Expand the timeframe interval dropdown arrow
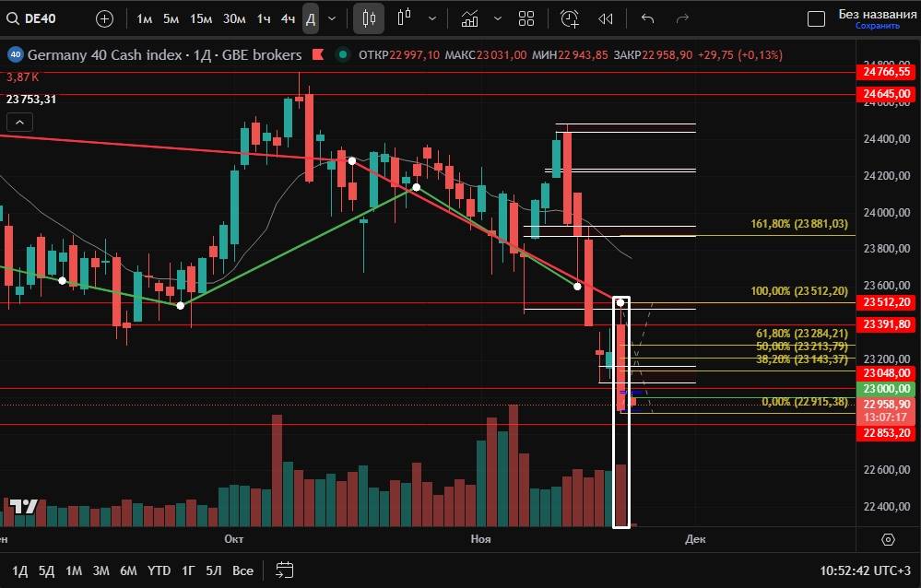 (332, 18)
